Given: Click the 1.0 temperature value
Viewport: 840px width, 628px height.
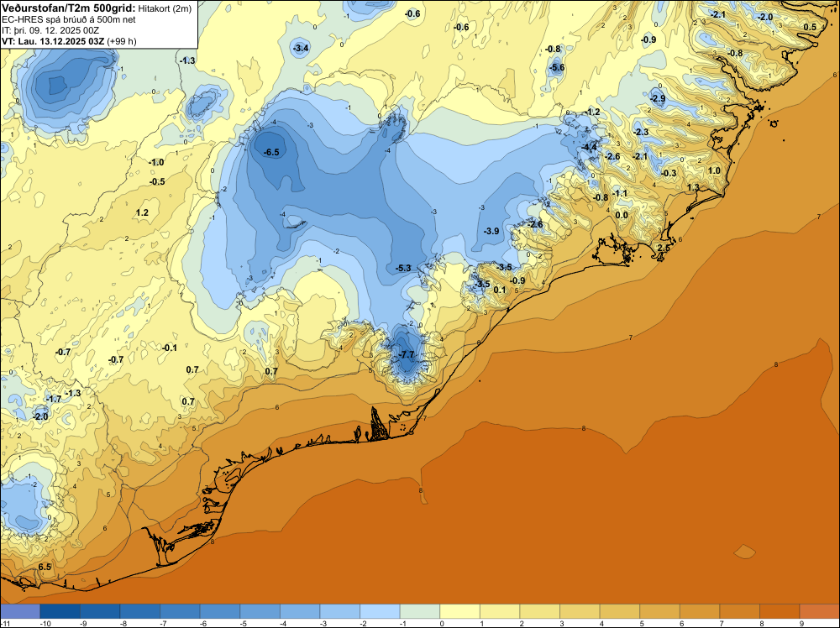Looking at the screenshot, I should (x=714, y=170).
